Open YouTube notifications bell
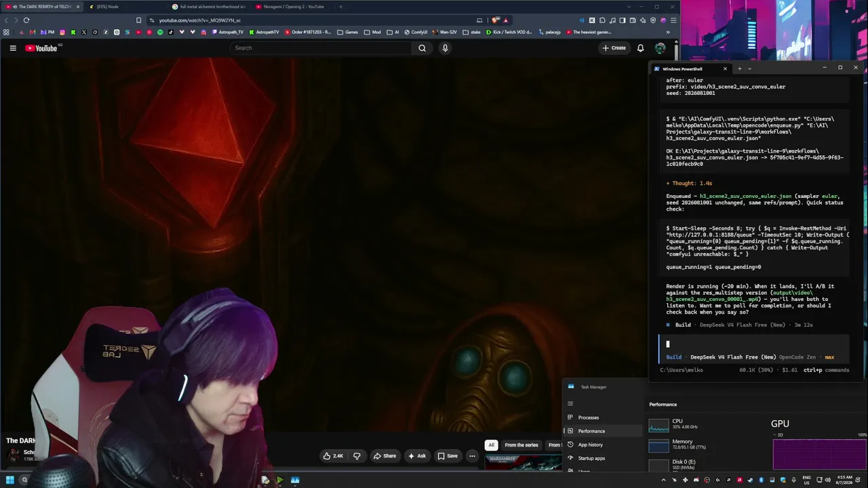The width and height of the screenshot is (868, 488). click(x=640, y=48)
